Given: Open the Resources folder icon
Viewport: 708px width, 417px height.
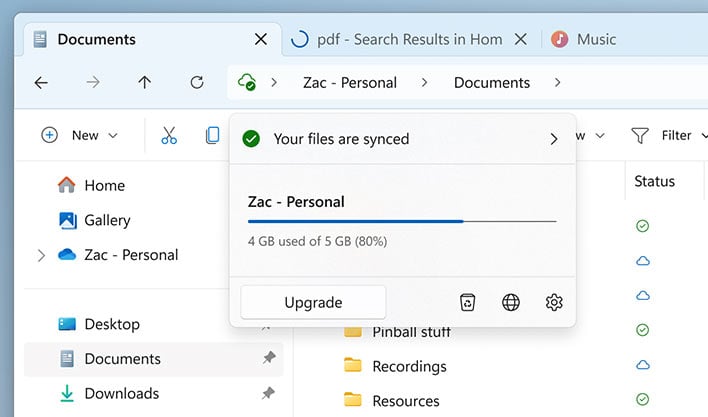Looking at the screenshot, I should (353, 399).
